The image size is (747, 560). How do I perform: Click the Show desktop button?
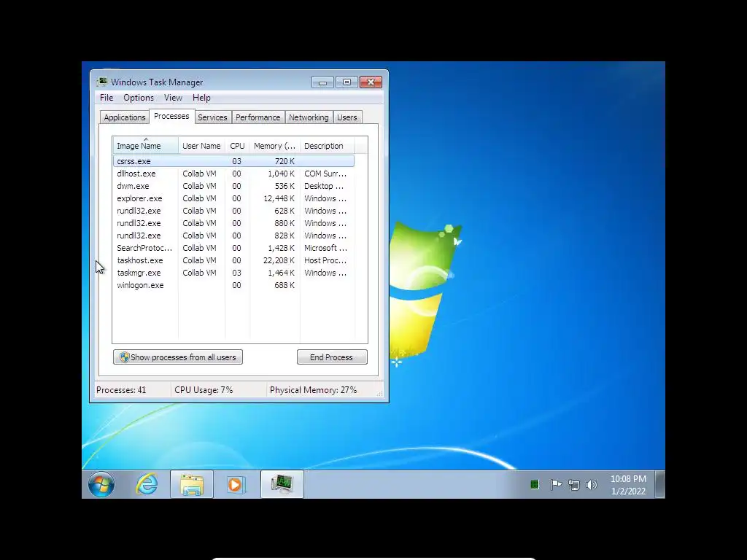[659, 484]
